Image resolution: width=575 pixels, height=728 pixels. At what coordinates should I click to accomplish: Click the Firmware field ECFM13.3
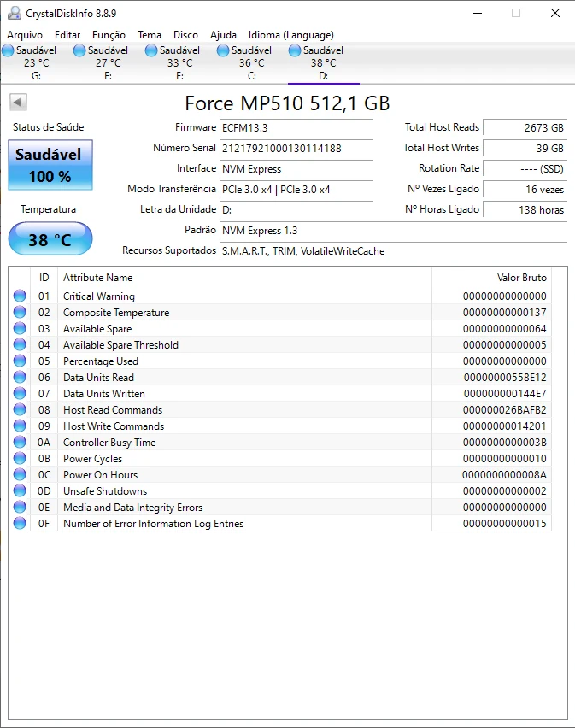pyautogui.click(x=296, y=127)
